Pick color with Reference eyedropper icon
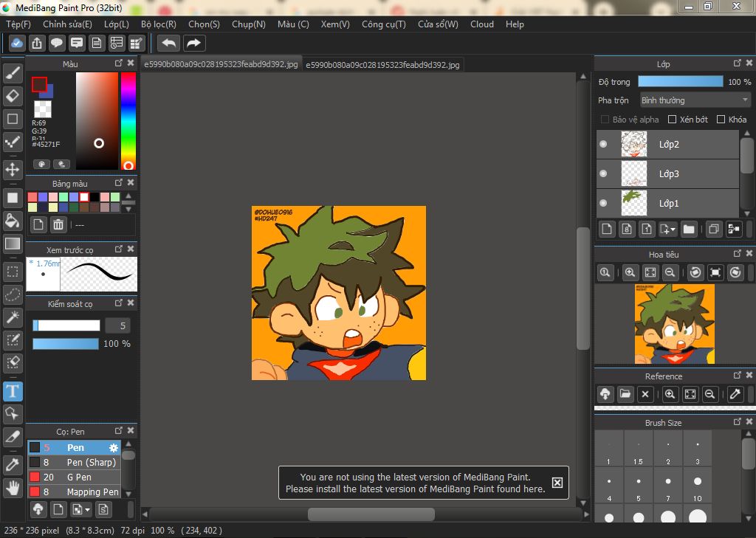The width and height of the screenshot is (756, 538). (x=735, y=394)
